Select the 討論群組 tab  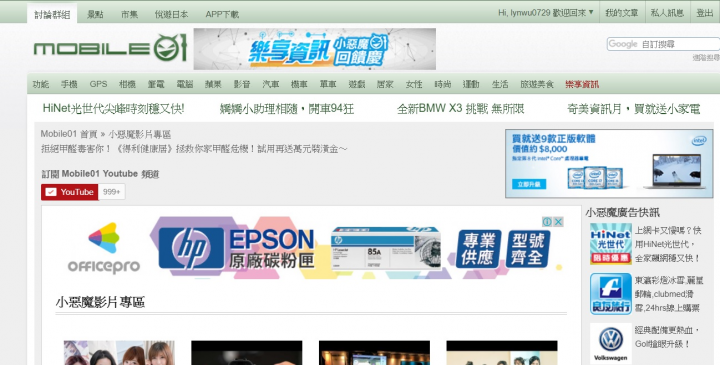click(x=52, y=14)
